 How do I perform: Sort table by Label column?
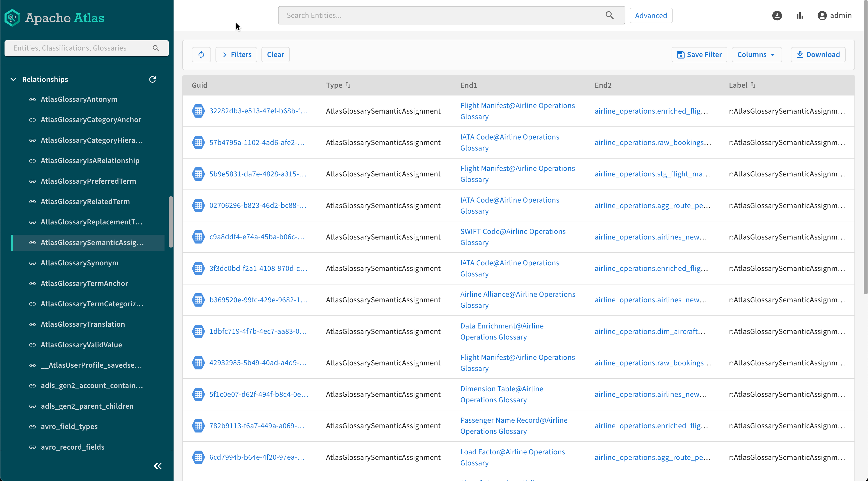[x=753, y=85]
